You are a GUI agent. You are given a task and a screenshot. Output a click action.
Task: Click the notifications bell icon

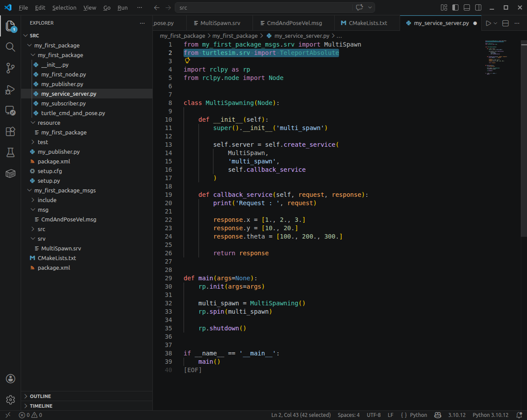pos(519,415)
